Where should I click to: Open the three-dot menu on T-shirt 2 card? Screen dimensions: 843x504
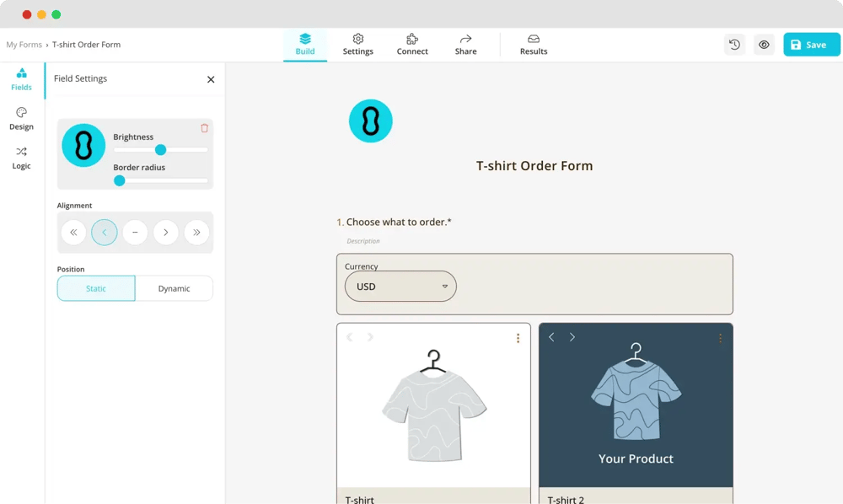click(721, 337)
